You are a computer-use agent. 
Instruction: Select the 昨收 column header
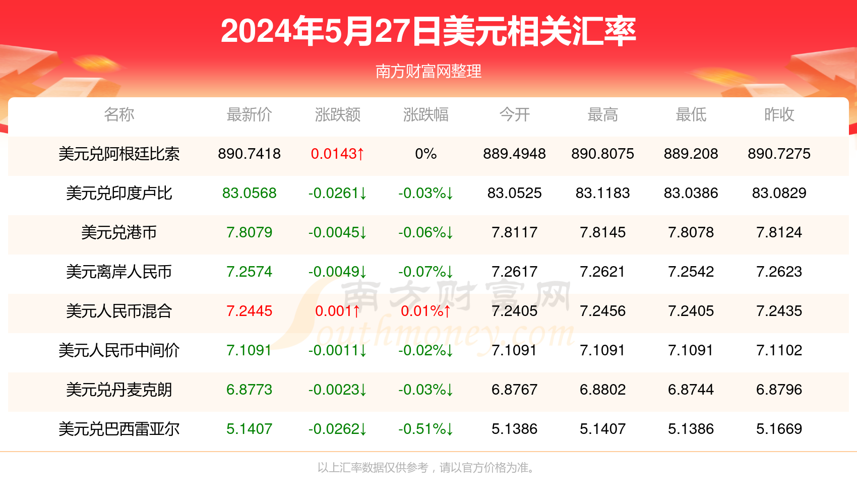click(x=779, y=114)
